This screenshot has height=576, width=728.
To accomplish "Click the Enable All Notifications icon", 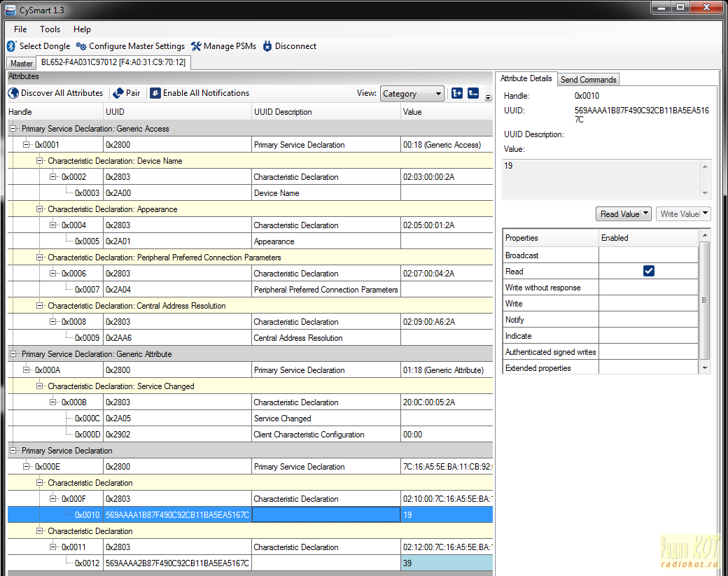I will coord(155,93).
